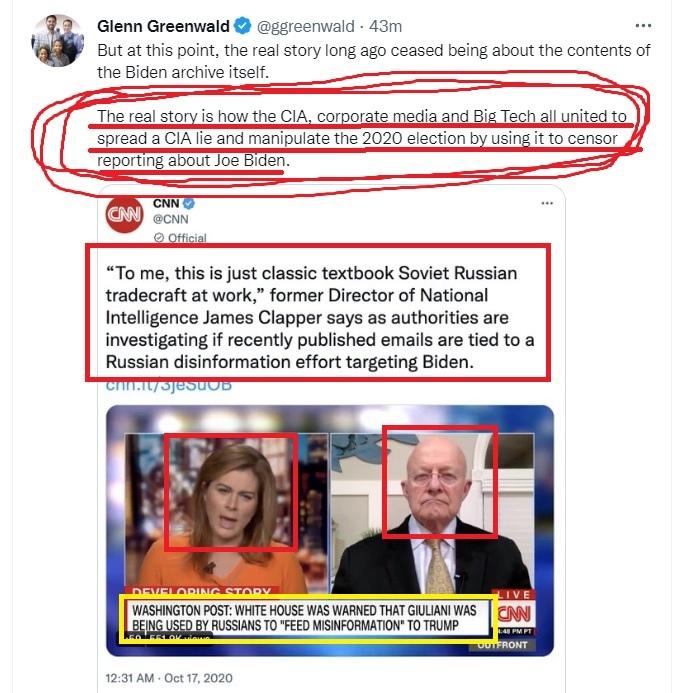Open the CNN account name in the quoted tweet
The width and height of the screenshot is (676, 693).
click(x=166, y=203)
